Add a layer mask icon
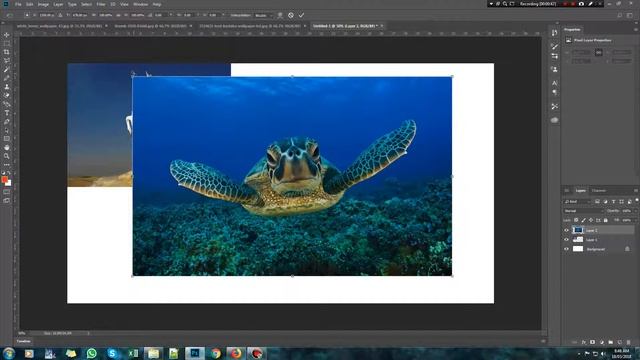Screen dimensions: 640x360 593,342
